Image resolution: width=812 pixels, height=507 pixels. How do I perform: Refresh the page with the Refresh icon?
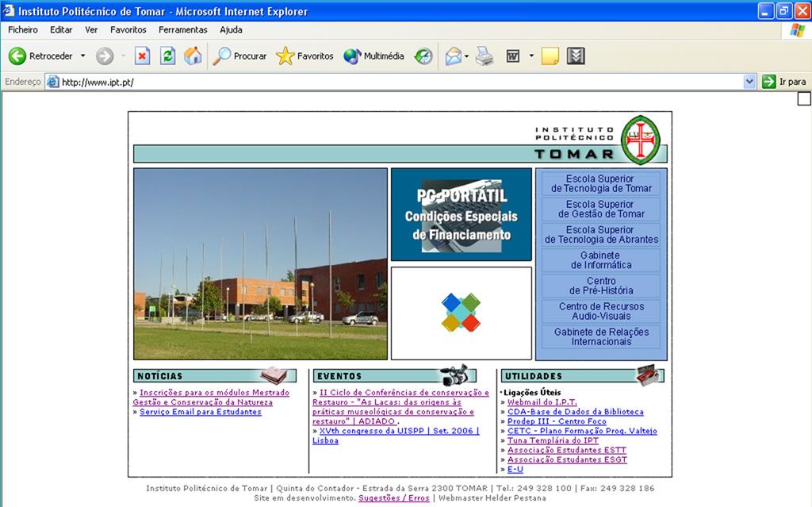(167, 56)
